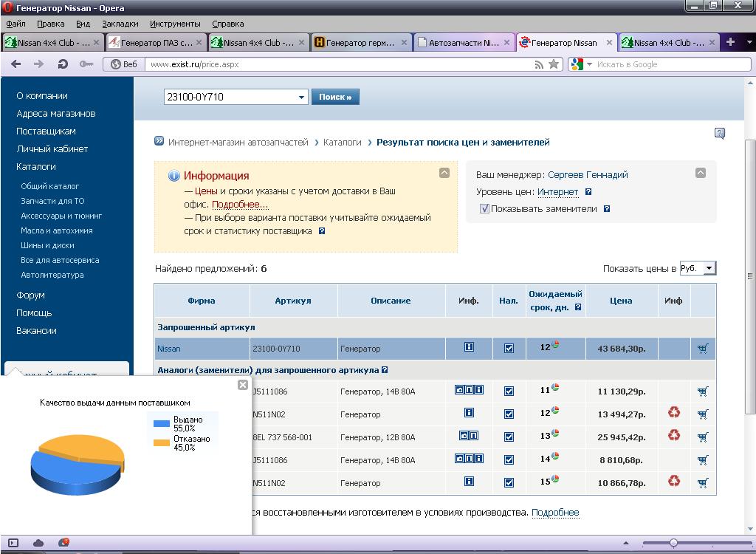Collapse the Ваш менеджер panel

tap(701, 172)
